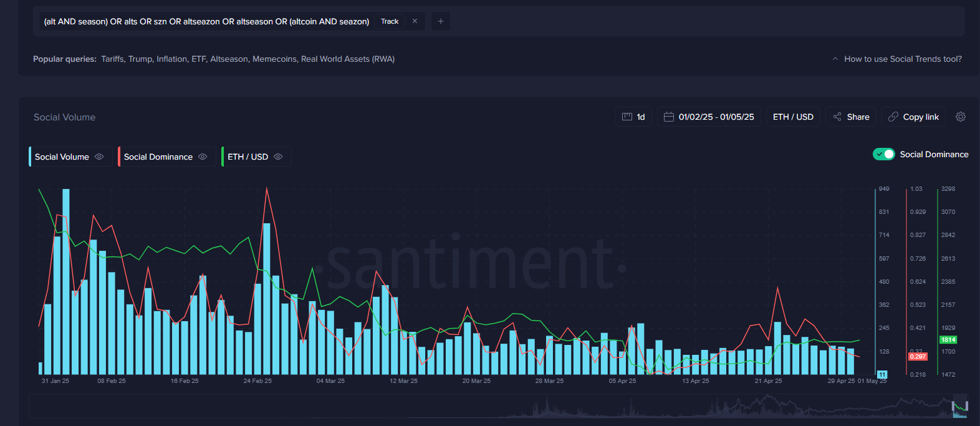Select the Real World Assets (RWA) query
The image size is (980, 426).
click(348, 59)
